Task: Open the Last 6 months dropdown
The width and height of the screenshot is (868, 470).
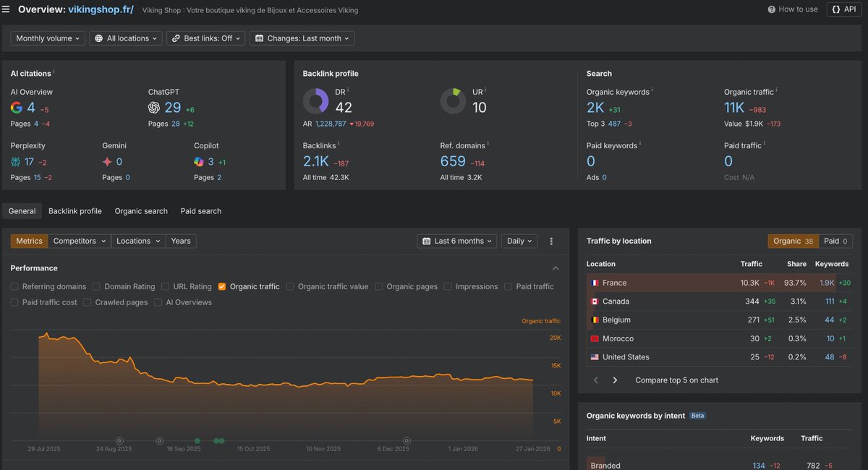Action: click(456, 241)
